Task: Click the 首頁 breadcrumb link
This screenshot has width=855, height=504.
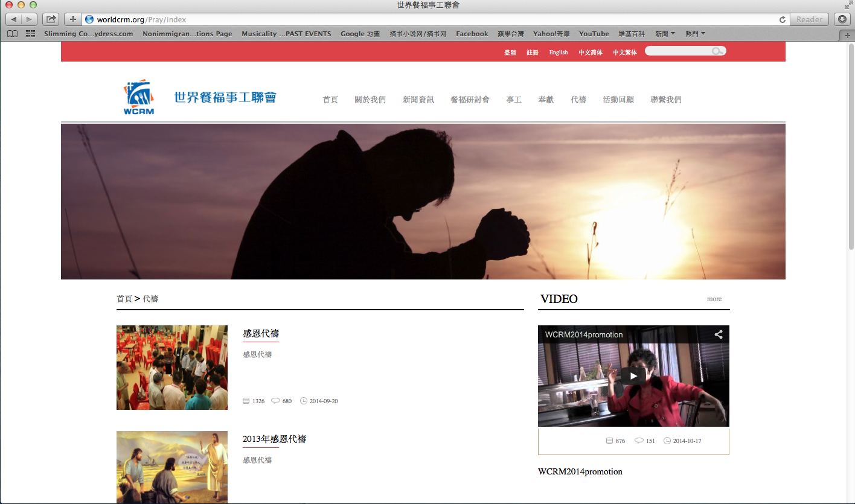Action: point(124,299)
